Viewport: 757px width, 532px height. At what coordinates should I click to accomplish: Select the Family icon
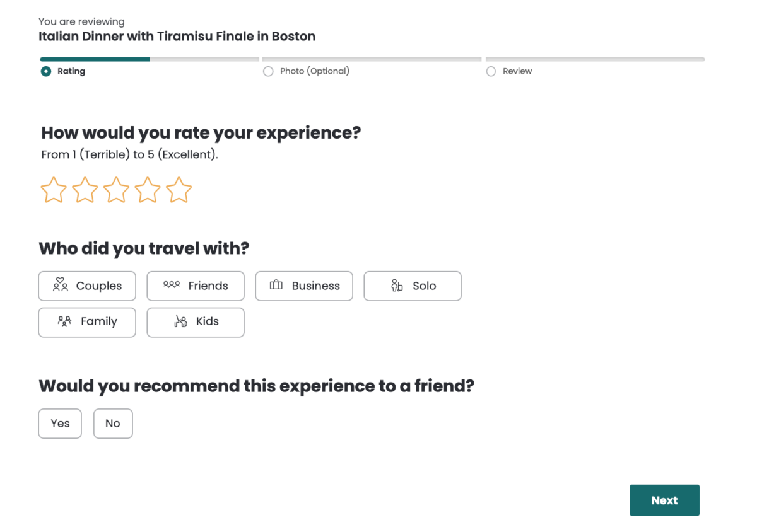[64, 321]
